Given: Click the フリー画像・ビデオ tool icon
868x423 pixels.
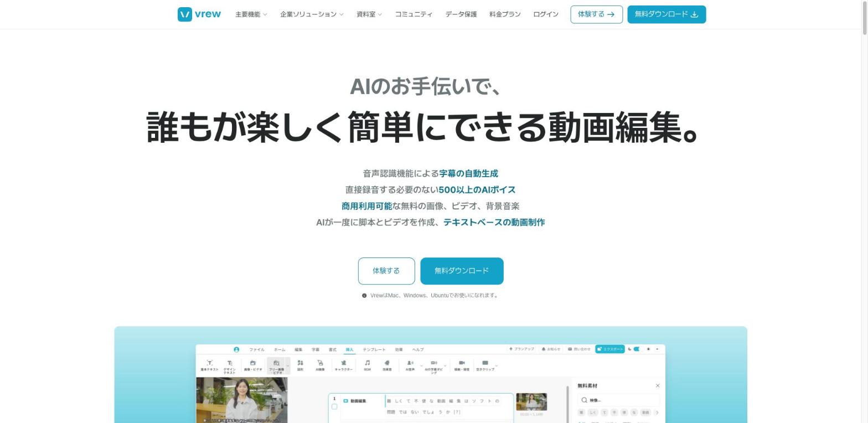Looking at the screenshot, I should coord(276,363).
